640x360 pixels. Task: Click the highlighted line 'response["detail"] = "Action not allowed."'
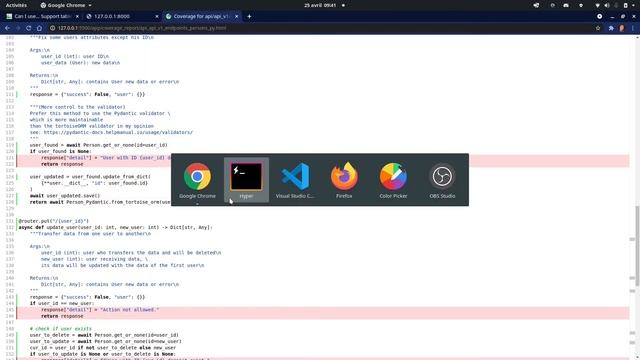[100, 310]
